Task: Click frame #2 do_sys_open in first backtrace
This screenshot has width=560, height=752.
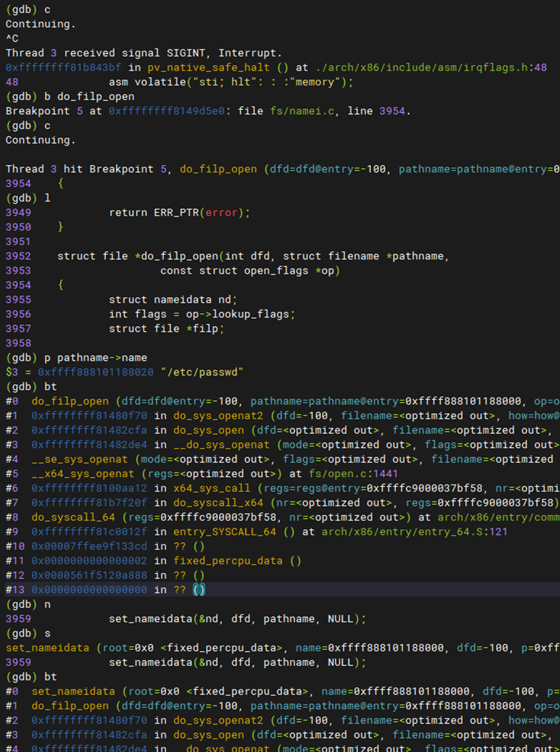Action: tap(283, 430)
